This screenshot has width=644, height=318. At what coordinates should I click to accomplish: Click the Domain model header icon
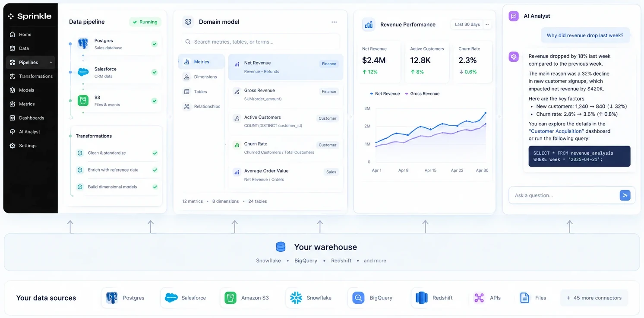point(188,22)
